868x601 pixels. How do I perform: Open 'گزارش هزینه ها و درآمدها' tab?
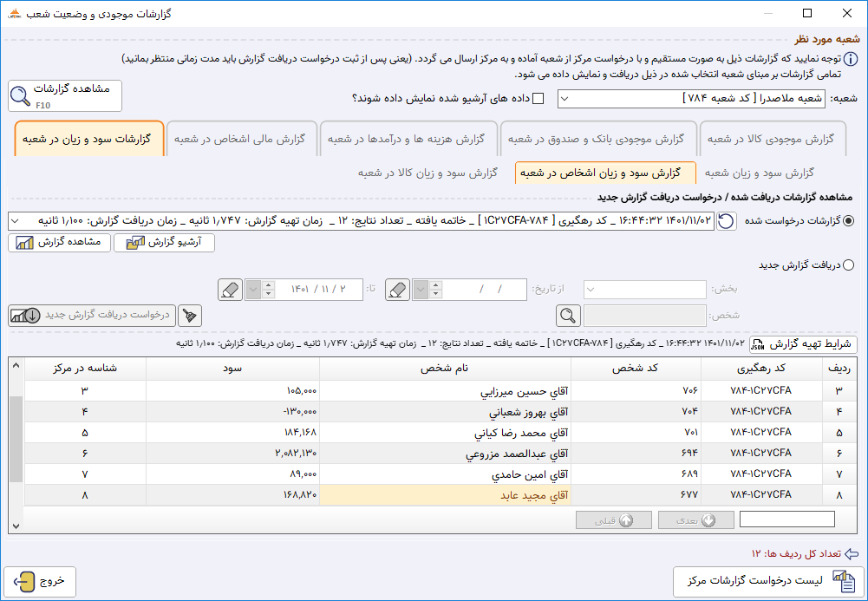pos(408,139)
